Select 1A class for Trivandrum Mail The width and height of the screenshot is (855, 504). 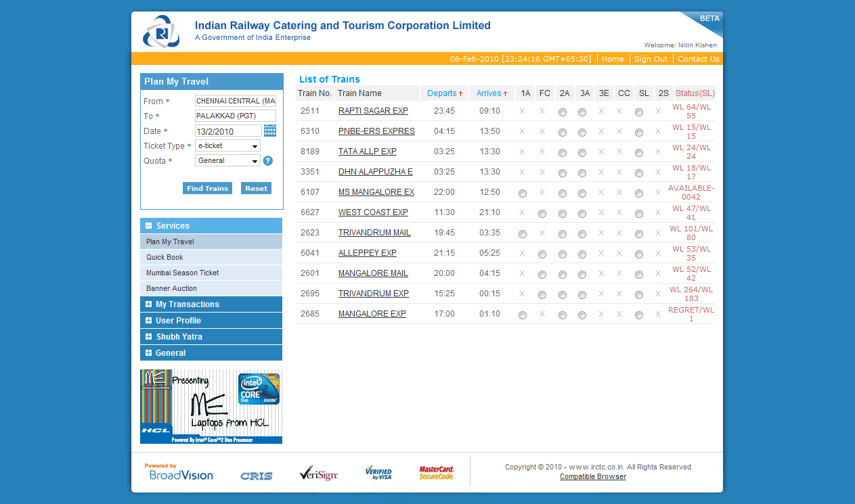(523, 234)
